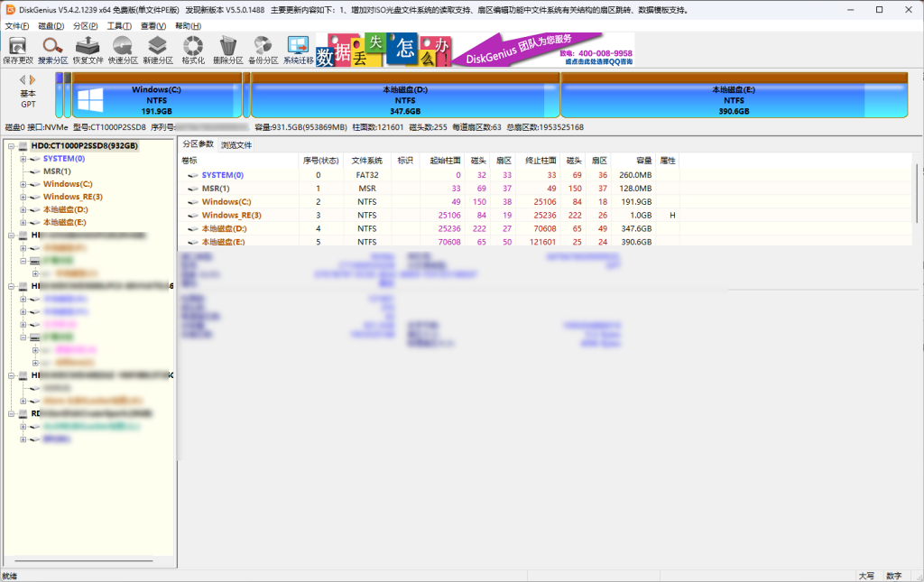The height and width of the screenshot is (582, 924).
Task: Select Windows_RE(3) in the left tree
Action: point(72,198)
